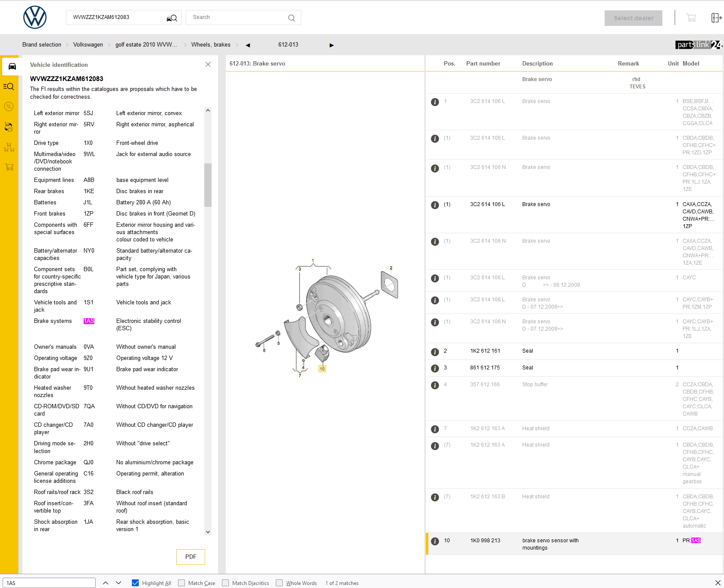Click the VIN vehicle search icon
Viewport: 724px width, 588px height.
click(172, 18)
